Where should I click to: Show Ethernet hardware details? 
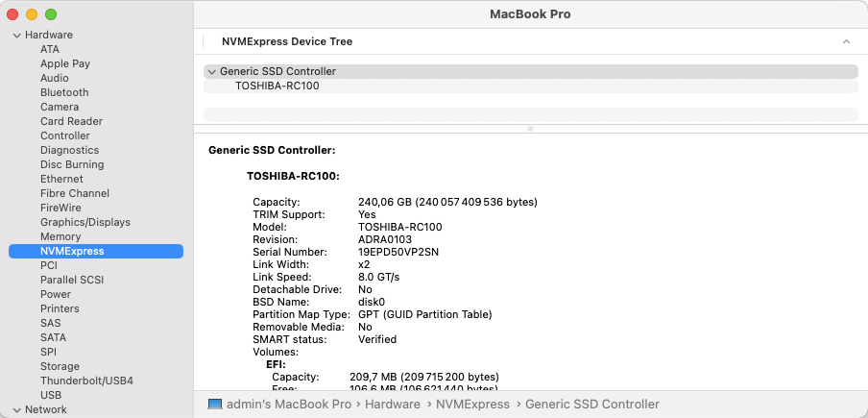61,179
